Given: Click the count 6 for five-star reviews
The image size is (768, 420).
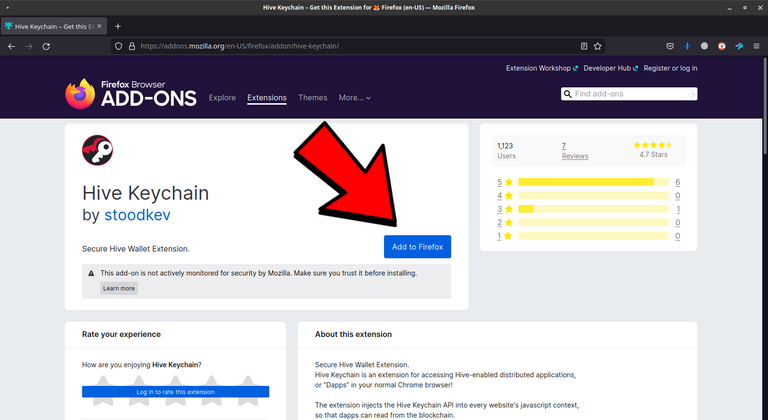Looking at the screenshot, I should [x=677, y=182].
